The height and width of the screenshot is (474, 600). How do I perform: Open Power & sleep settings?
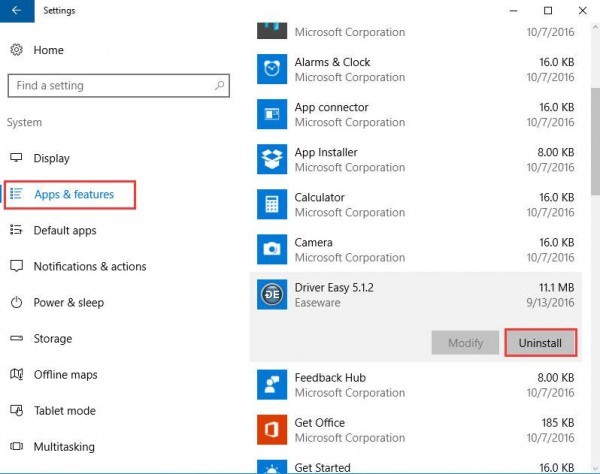pyautogui.click(x=69, y=303)
